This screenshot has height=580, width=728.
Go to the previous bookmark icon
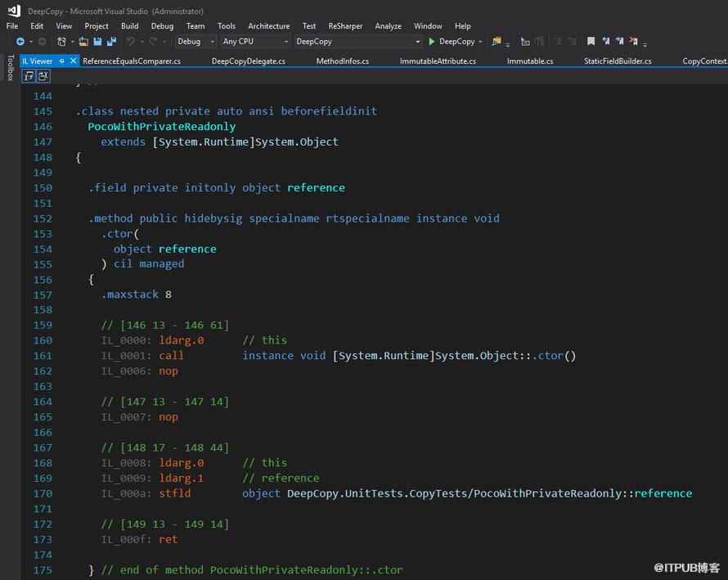[606, 42]
